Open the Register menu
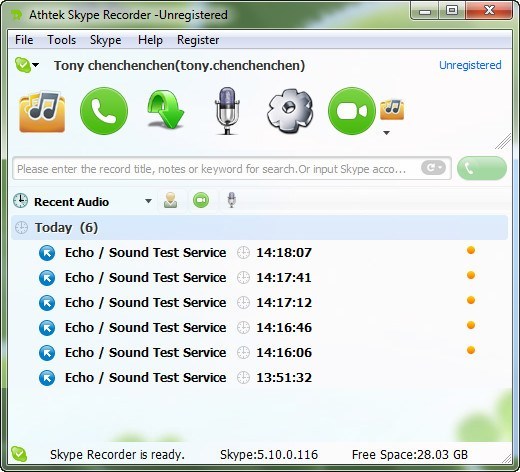This screenshot has width=520, height=472. point(198,40)
